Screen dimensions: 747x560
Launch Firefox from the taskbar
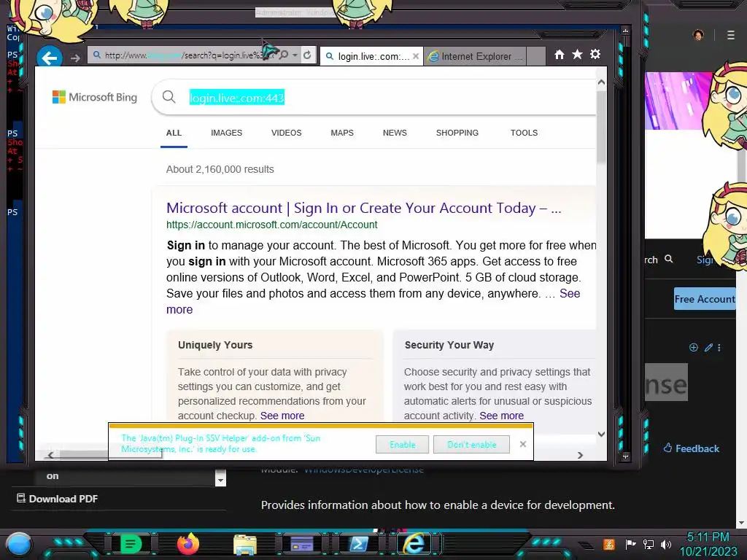tap(188, 543)
